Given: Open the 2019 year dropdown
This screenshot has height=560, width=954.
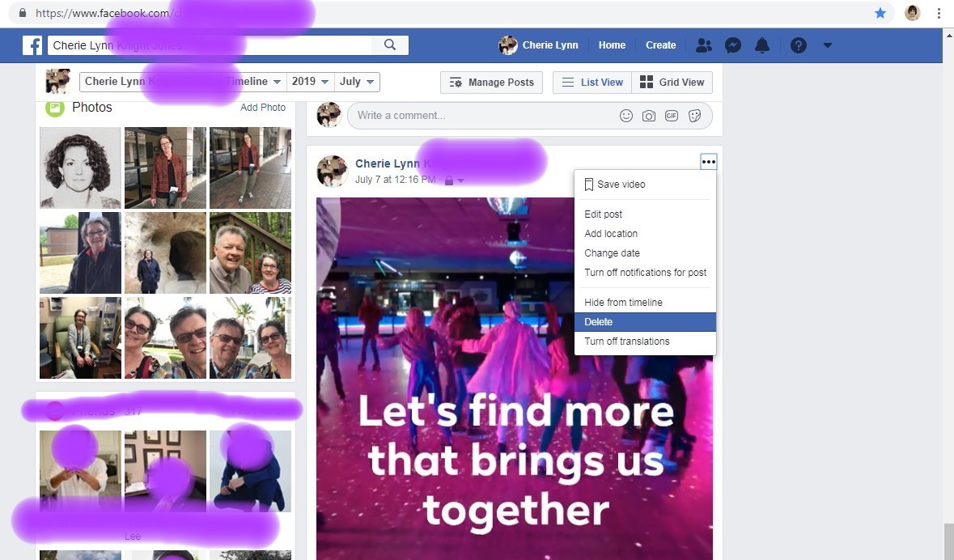Looking at the screenshot, I should (310, 82).
